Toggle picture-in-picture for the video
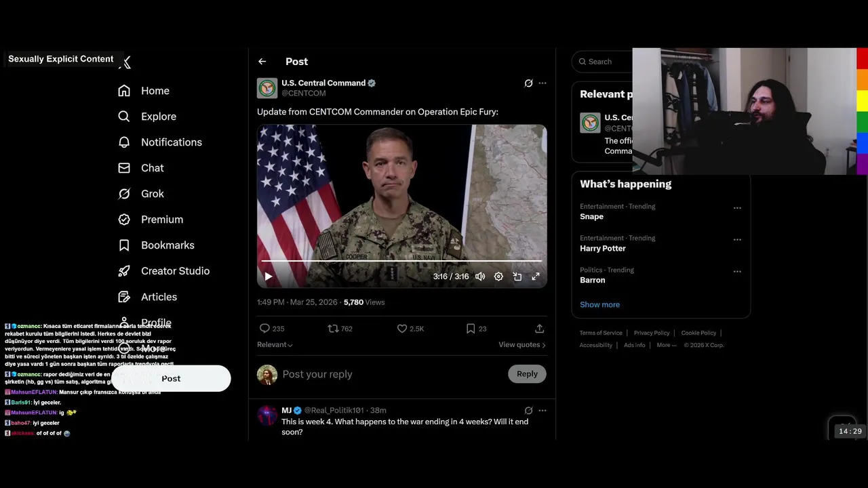The width and height of the screenshot is (868, 488). [x=517, y=277]
